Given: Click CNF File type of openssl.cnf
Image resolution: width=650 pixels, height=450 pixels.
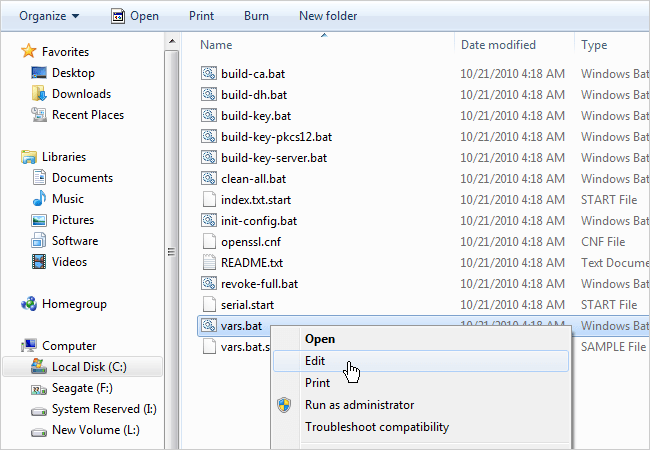Looking at the screenshot, I should 603,242.
